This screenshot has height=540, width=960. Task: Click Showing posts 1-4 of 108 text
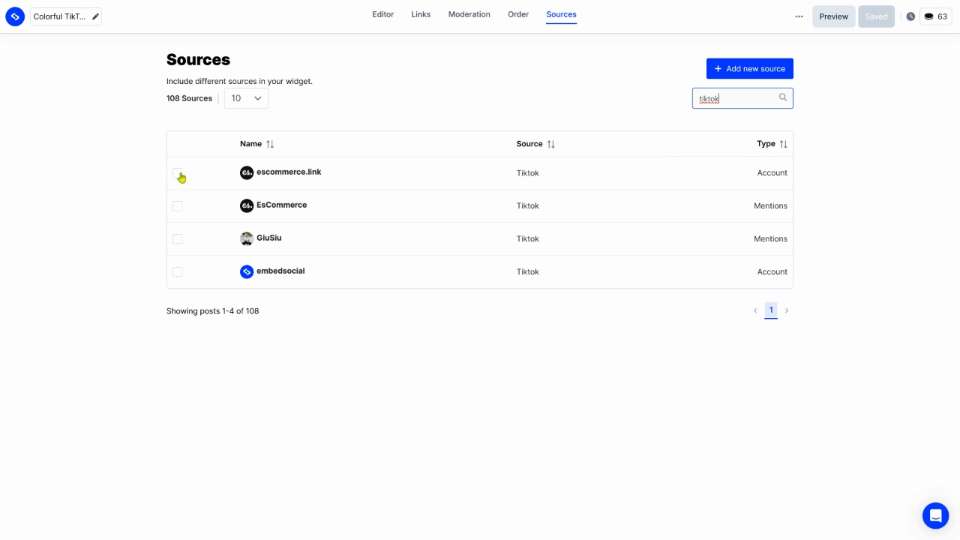(212, 311)
